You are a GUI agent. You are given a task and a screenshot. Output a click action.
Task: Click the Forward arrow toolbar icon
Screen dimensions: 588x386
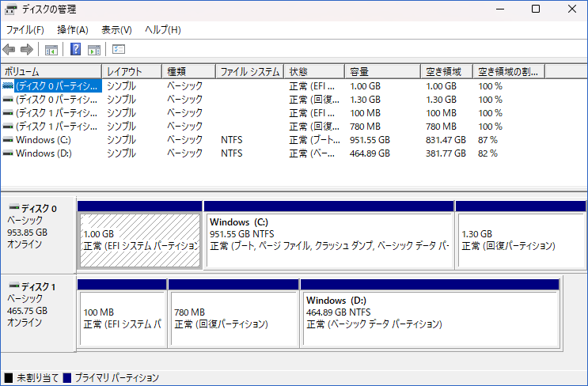(27, 50)
